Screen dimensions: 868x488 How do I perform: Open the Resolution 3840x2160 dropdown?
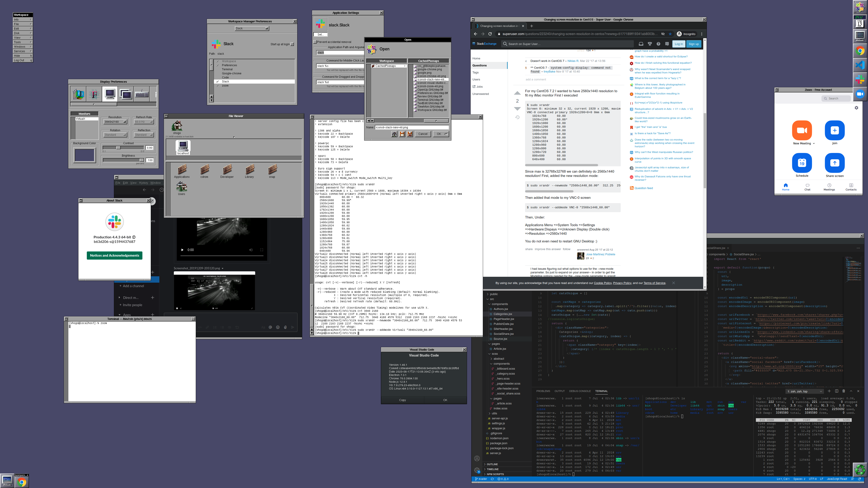(115, 122)
